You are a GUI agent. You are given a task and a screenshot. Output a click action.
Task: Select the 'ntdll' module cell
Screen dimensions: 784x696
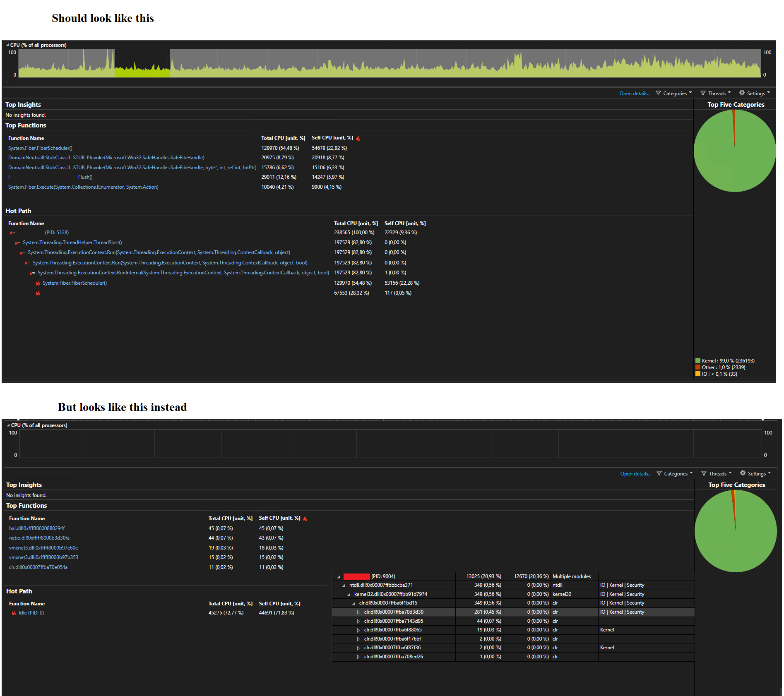[x=557, y=585]
